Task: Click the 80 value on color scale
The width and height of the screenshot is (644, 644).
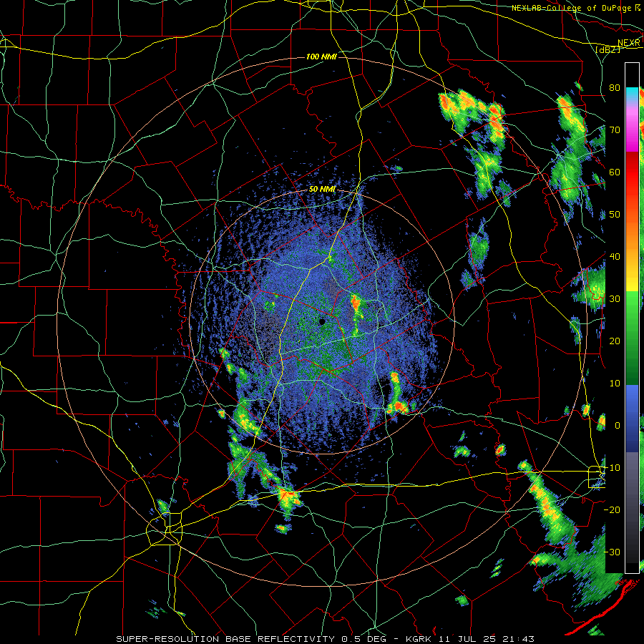Action: point(615,87)
